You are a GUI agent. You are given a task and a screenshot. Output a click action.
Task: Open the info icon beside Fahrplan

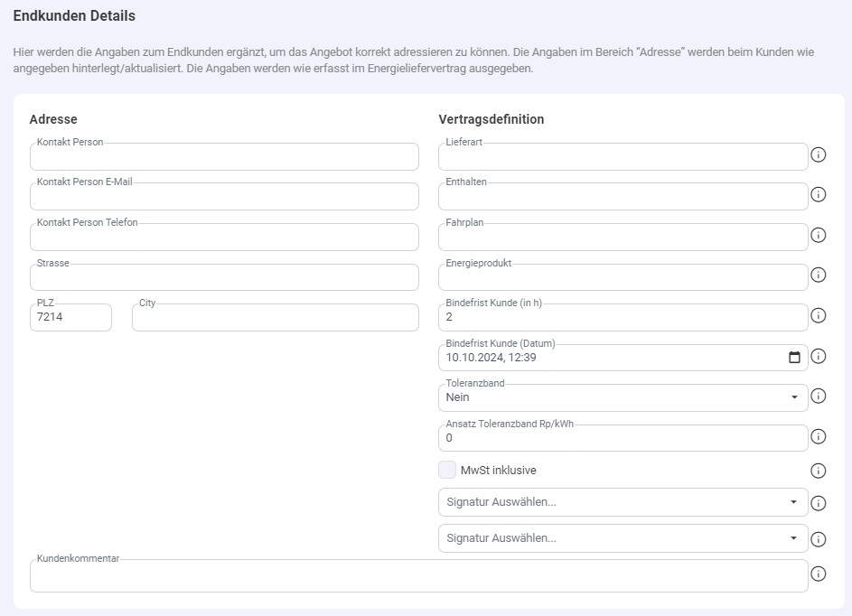(x=818, y=235)
